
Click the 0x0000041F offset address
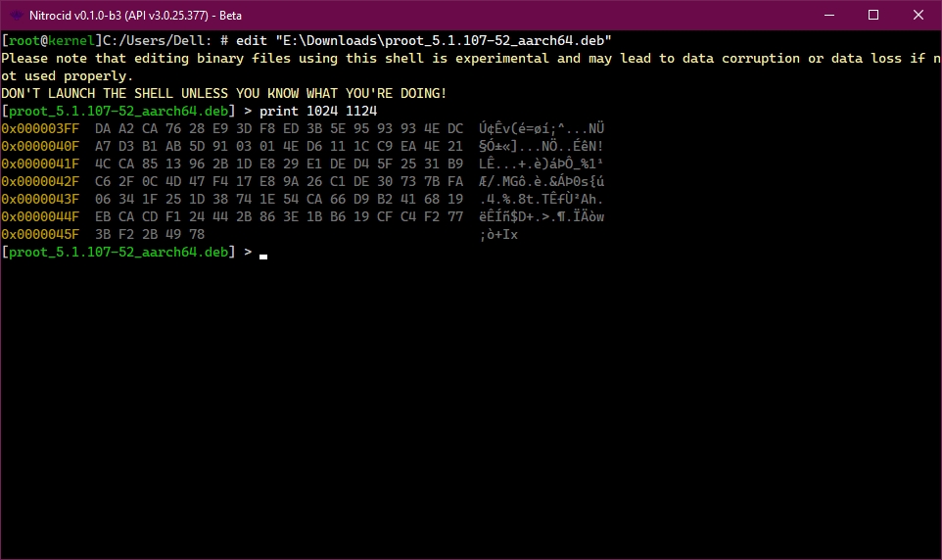coord(40,163)
